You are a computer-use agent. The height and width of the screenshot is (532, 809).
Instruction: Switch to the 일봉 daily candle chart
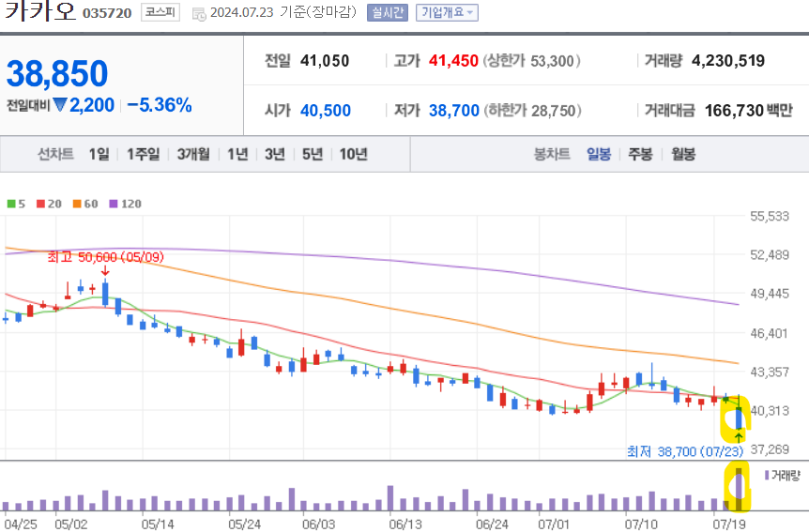coord(599,154)
